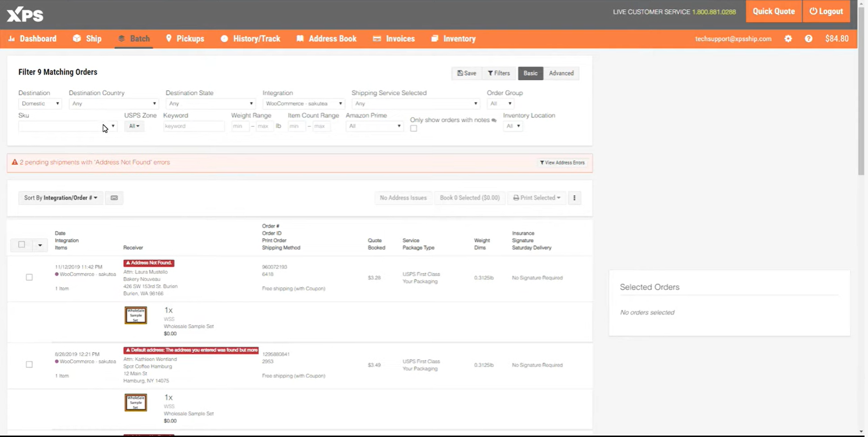Open the Destination Country dropdown
Screen dimensions: 868x437
pos(113,103)
